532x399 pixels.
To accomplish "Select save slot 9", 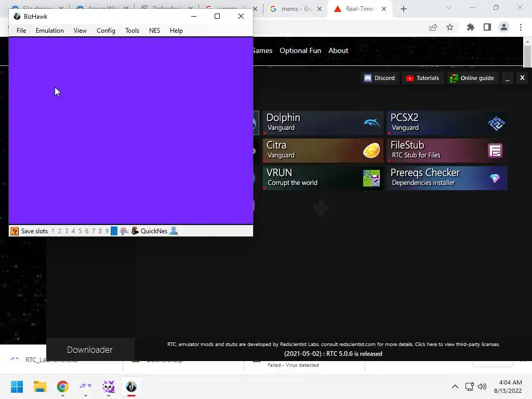I will [x=107, y=231].
